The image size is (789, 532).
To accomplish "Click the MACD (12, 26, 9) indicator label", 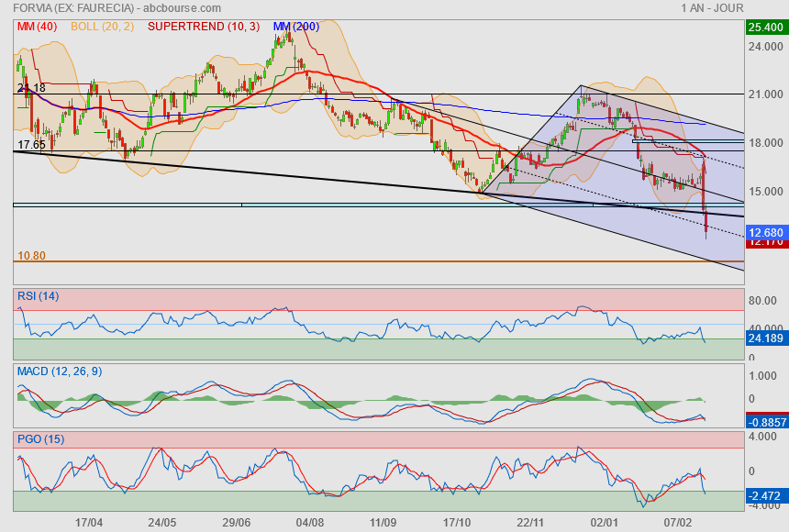I will point(60,371).
